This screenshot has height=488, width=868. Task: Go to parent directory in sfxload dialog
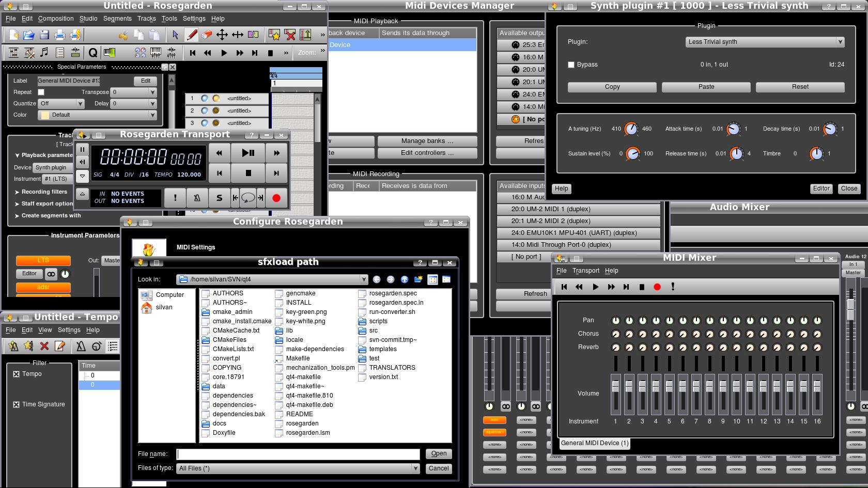tap(405, 279)
